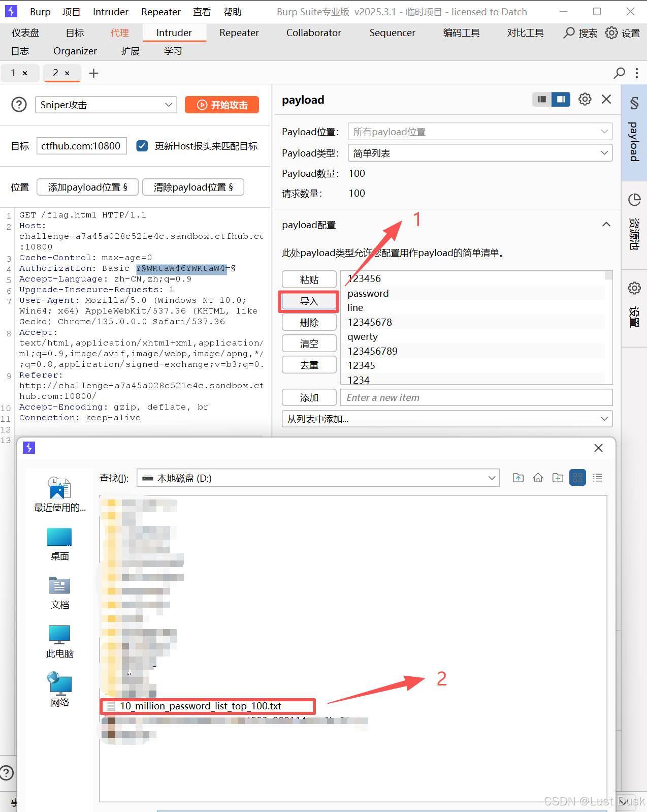
Task: Click the 开始攻击 start attack button
Action: pos(222,105)
